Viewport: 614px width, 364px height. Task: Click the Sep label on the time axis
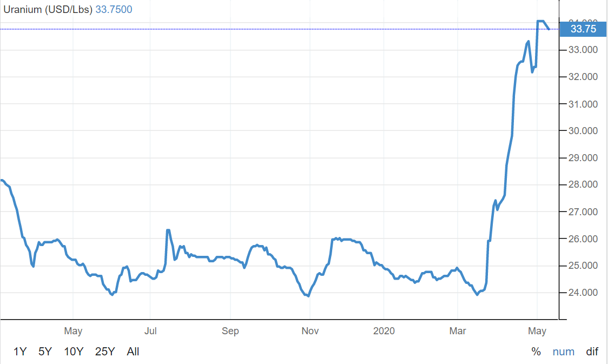click(230, 330)
